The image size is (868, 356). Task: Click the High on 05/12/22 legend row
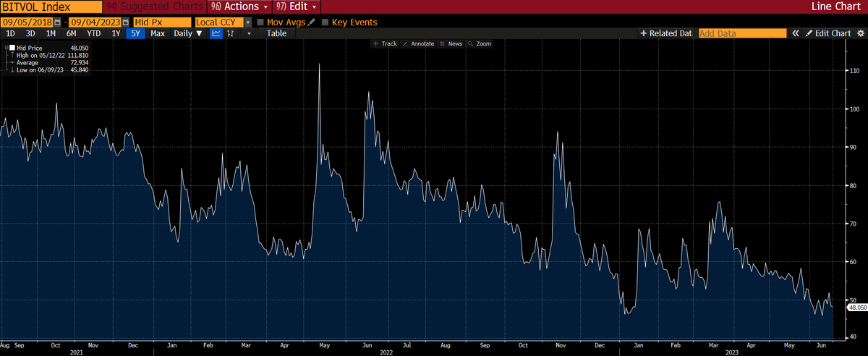48,55
